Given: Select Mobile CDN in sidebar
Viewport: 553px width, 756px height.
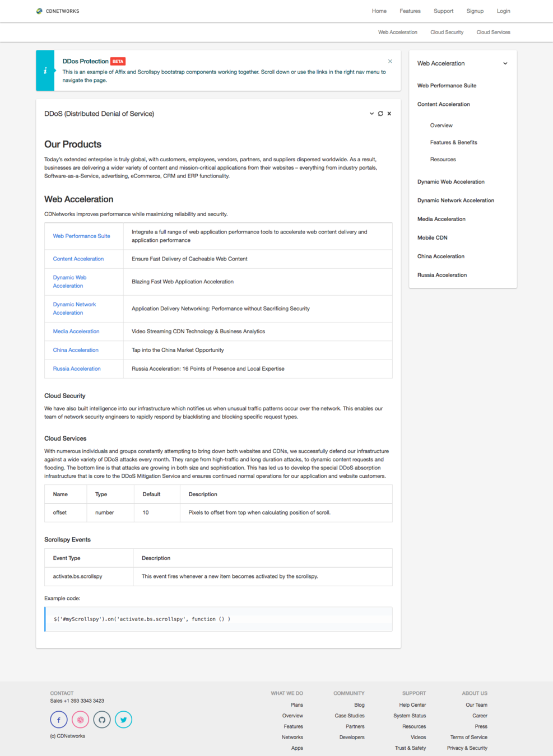Looking at the screenshot, I should (433, 237).
